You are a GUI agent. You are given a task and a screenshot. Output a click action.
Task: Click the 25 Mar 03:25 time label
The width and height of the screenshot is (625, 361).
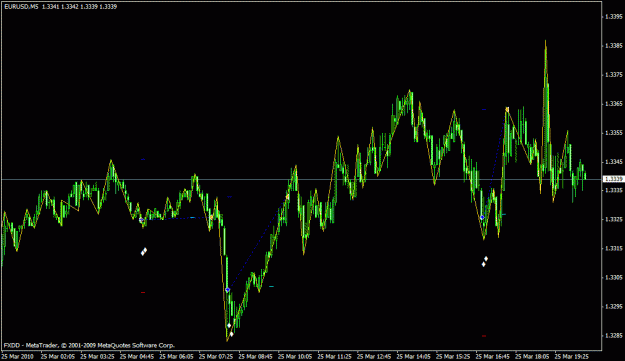97,357
